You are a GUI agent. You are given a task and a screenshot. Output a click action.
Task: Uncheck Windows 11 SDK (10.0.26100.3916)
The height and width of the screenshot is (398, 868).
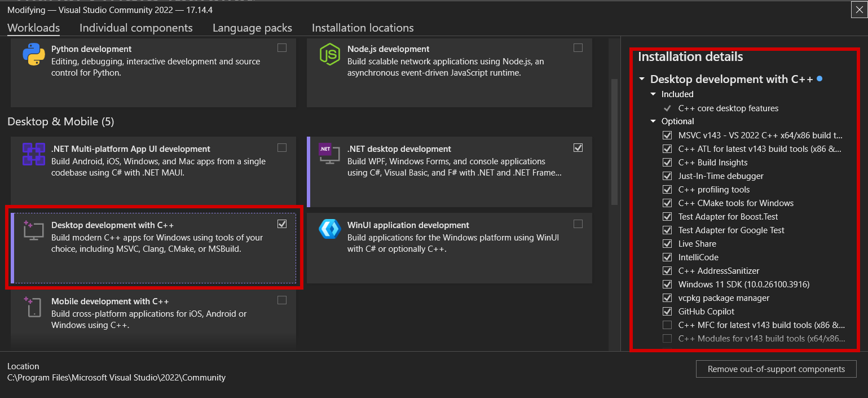pos(667,285)
